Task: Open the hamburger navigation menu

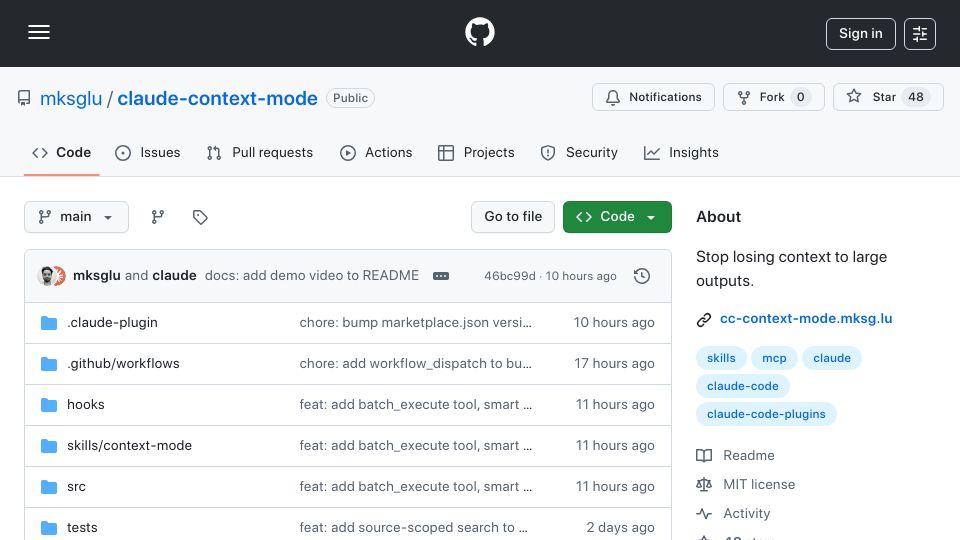Action: click(39, 32)
